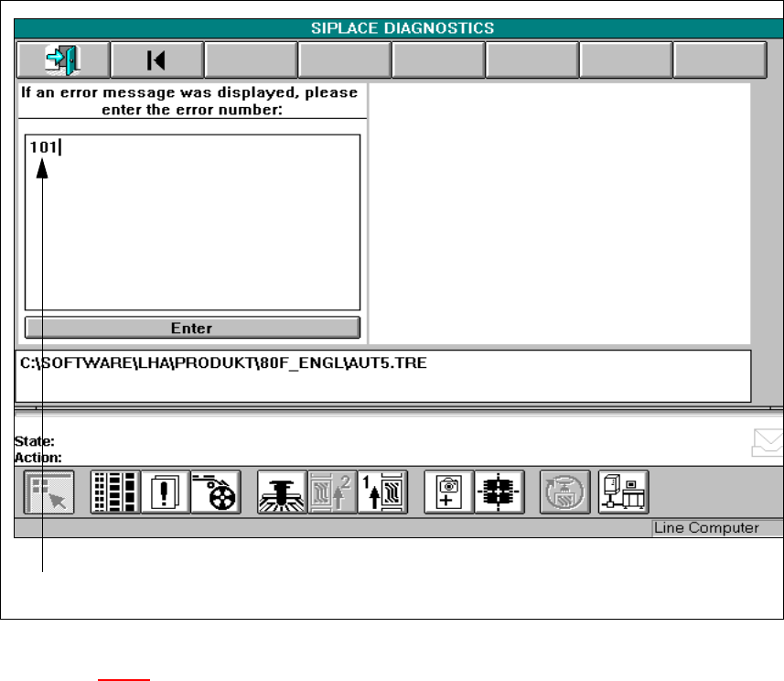Click the envelope mail icon

coord(768,442)
